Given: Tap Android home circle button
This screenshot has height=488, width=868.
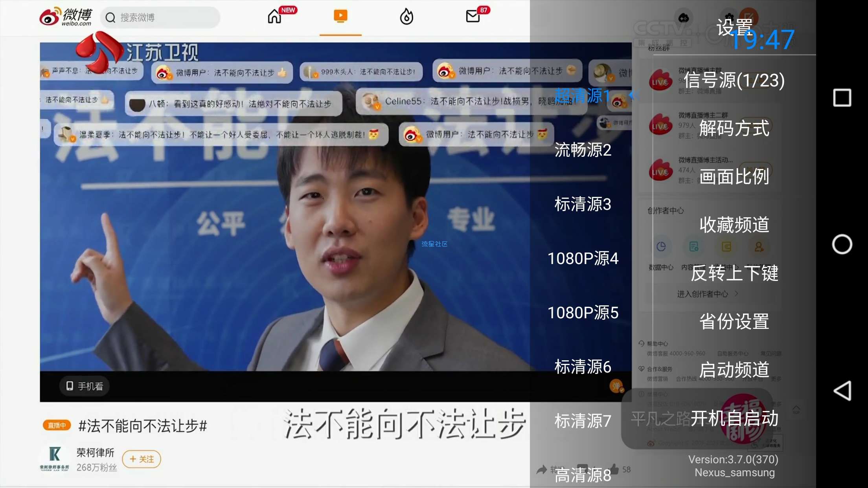Looking at the screenshot, I should click(842, 244).
